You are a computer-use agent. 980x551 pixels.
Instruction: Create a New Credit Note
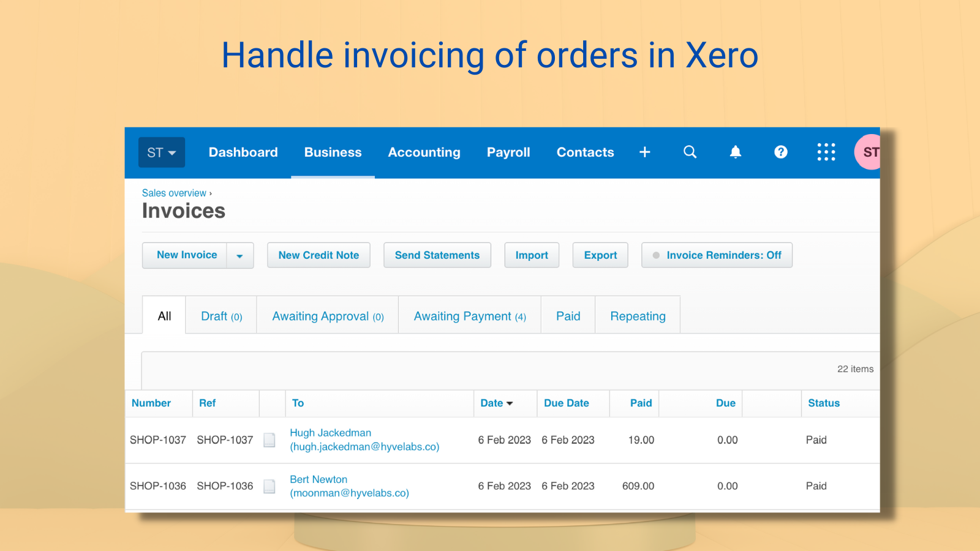coord(318,255)
